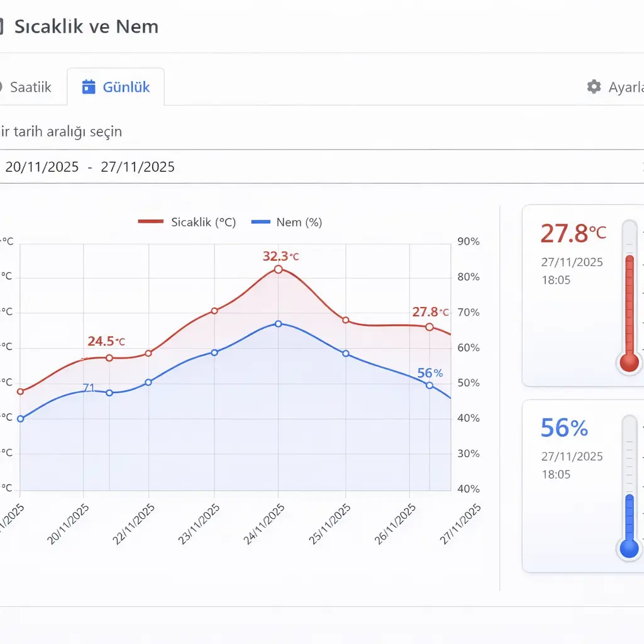Click the 56% data point on the blue line
The width and height of the screenshot is (644, 644).
point(430,385)
